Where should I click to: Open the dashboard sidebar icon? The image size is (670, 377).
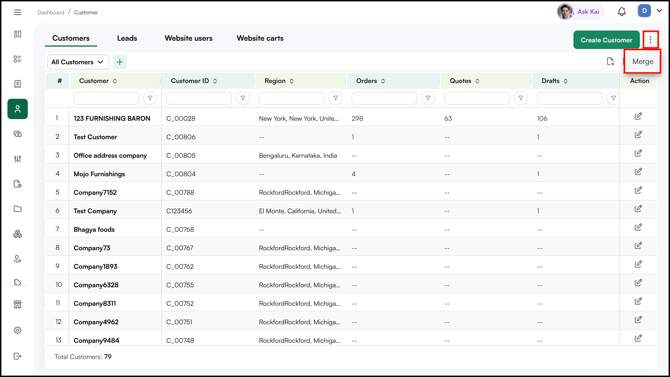[x=18, y=34]
